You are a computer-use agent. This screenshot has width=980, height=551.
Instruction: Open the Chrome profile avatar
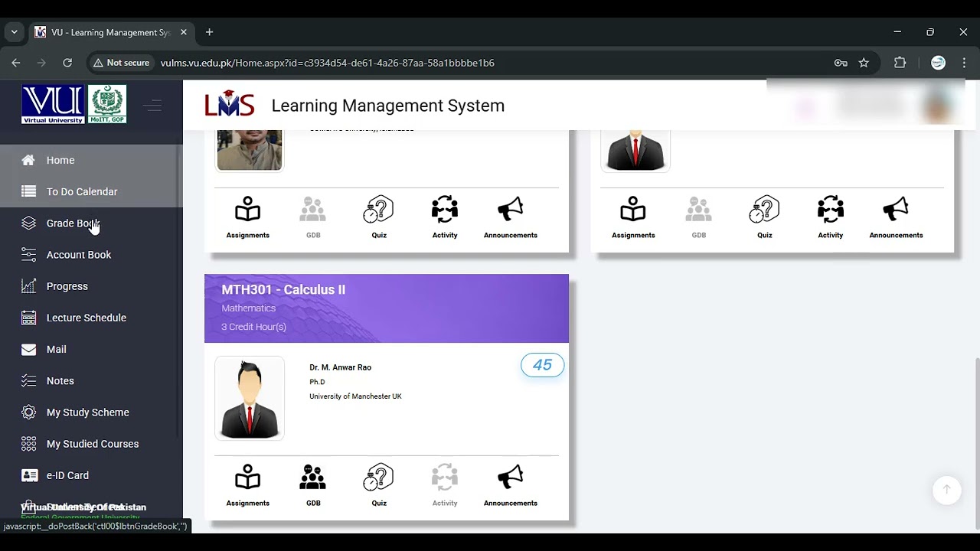tap(938, 63)
